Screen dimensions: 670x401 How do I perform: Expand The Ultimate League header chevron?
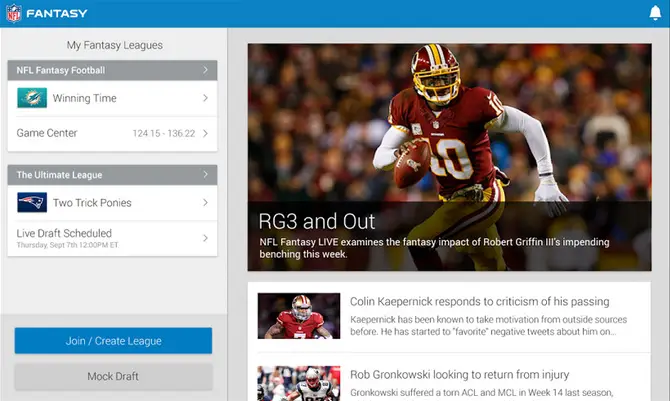206,174
